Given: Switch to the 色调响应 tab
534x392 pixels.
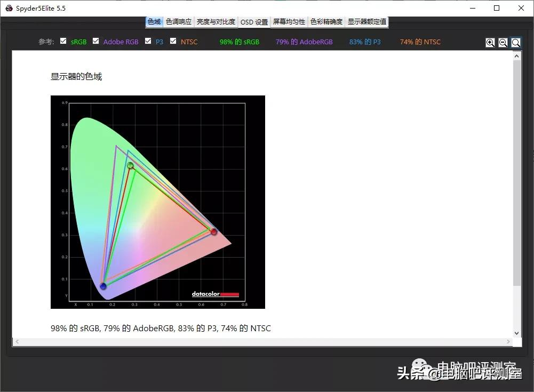Looking at the screenshot, I should (x=178, y=21).
